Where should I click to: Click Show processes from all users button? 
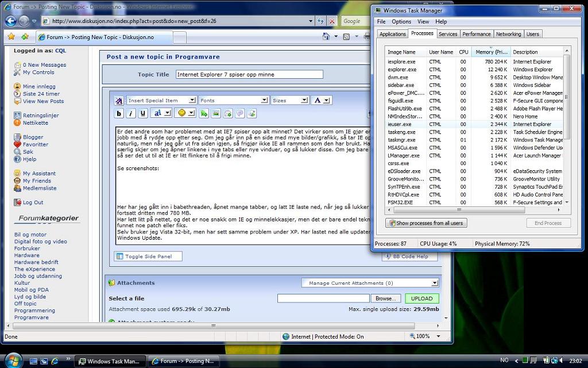click(x=426, y=223)
